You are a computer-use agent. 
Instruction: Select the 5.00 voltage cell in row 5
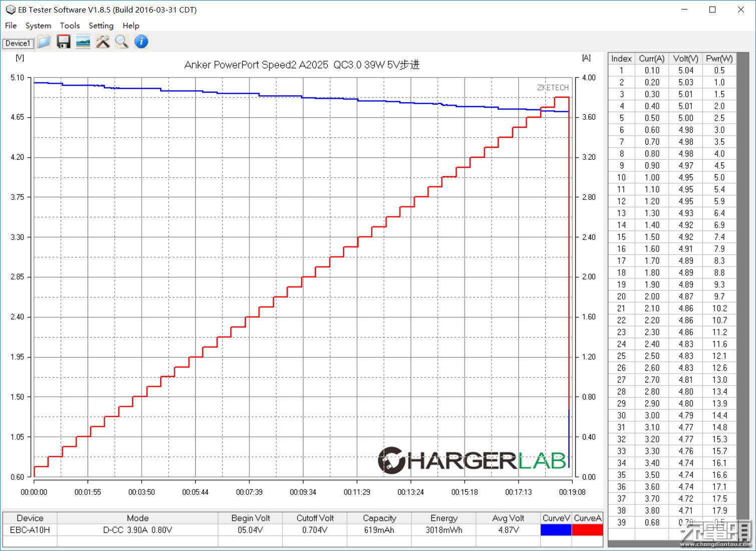(685, 118)
